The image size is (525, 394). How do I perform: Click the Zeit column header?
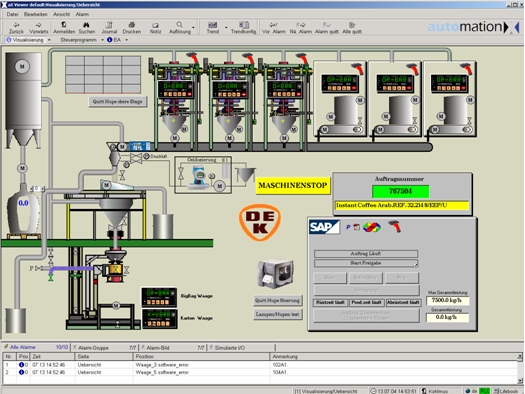click(52, 357)
